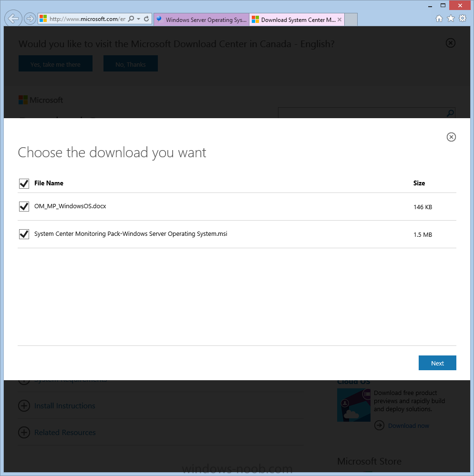
Task: Open a new blank browser tab
Action: (x=351, y=20)
